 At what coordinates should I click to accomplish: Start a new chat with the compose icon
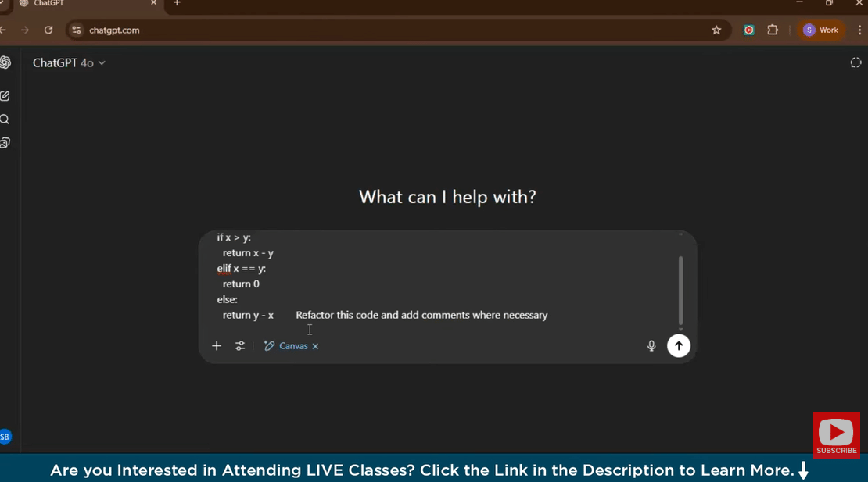(5, 95)
